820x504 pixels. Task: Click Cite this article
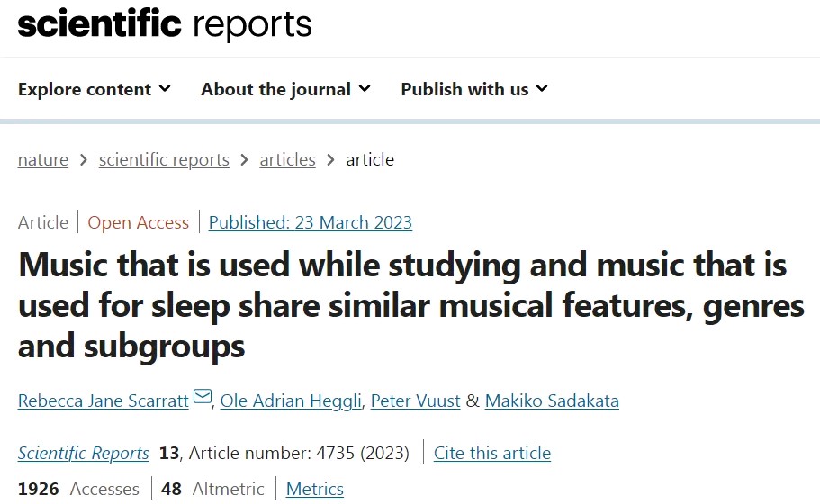point(492,453)
